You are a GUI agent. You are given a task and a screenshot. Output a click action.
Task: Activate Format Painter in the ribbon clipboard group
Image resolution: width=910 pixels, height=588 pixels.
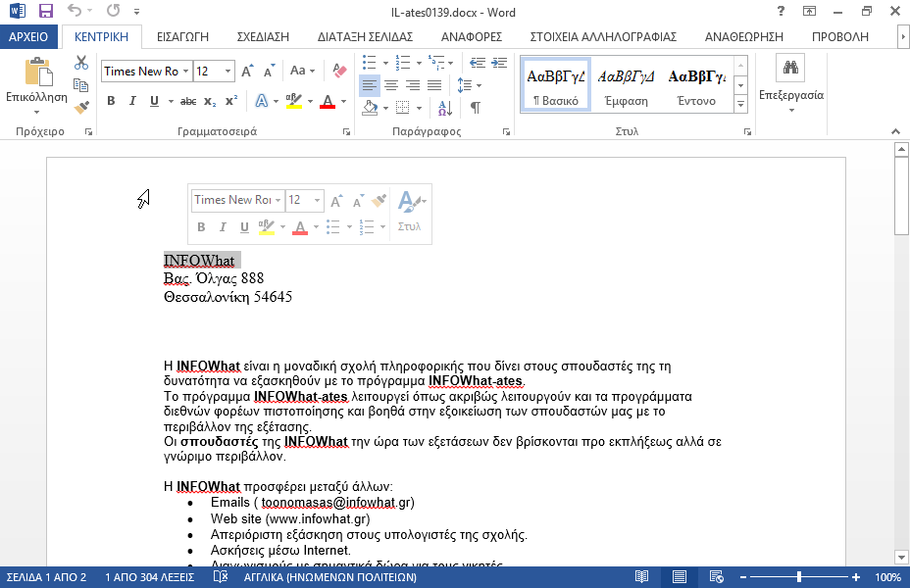point(81,107)
